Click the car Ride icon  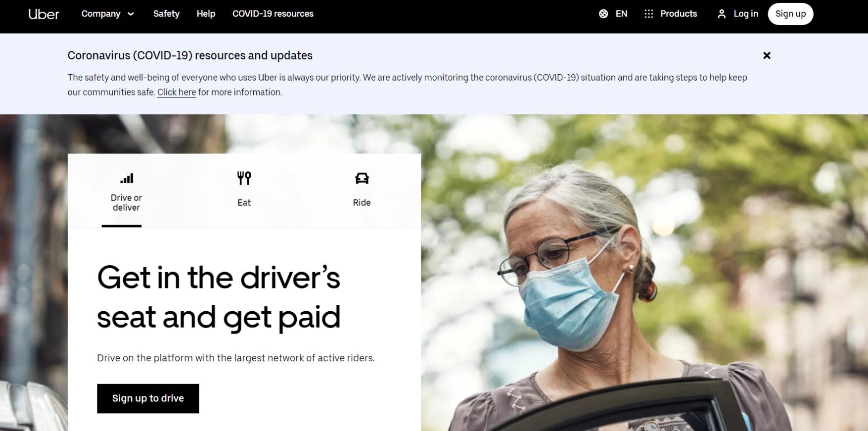tap(362, 178)
